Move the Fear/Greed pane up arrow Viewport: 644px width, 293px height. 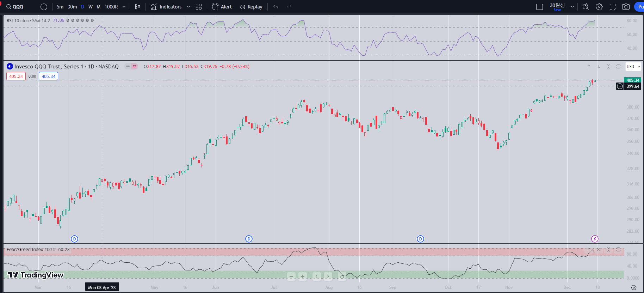(589, 249)
